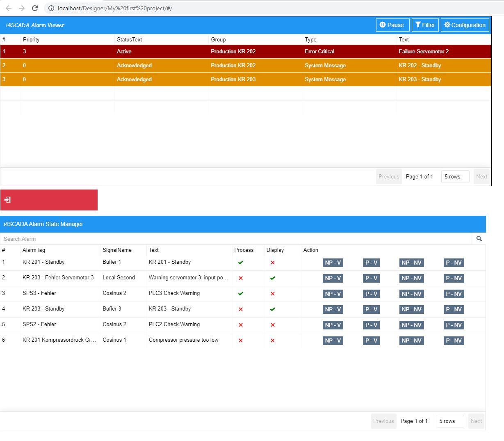
Task: Sort Alarm Viewer by StatusText column
Action: [129, 39]
